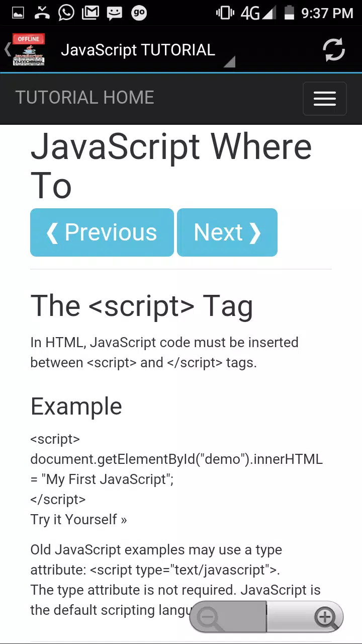The width and height of the screenshot is (362, 644).
Task: Open the Try it Yourself link
Action: [x=78, y=520]
